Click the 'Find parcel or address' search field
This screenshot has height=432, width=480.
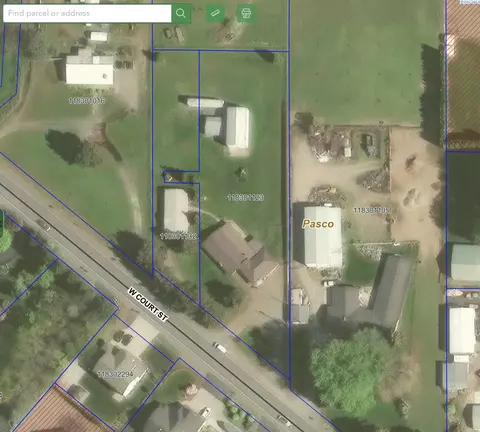(x=87, y=13)
